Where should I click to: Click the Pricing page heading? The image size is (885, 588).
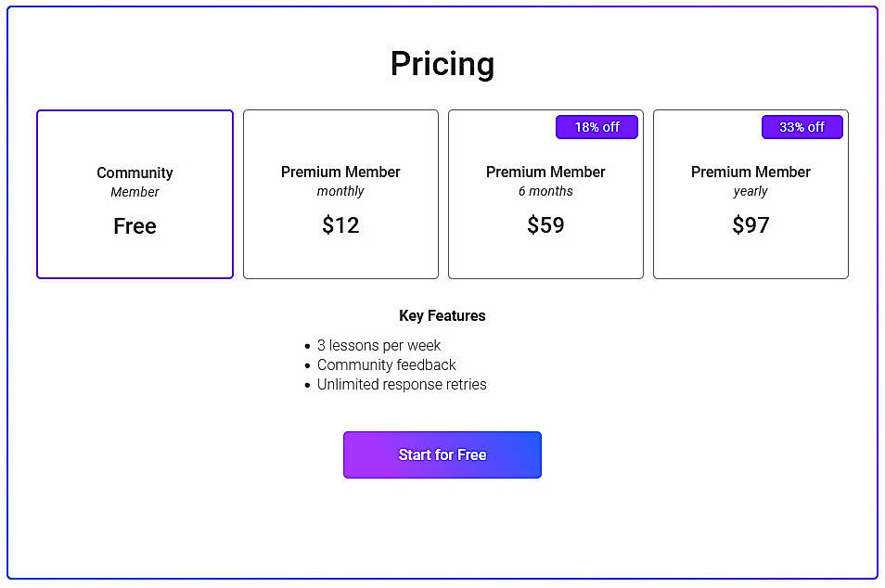(x=442, y=63)
